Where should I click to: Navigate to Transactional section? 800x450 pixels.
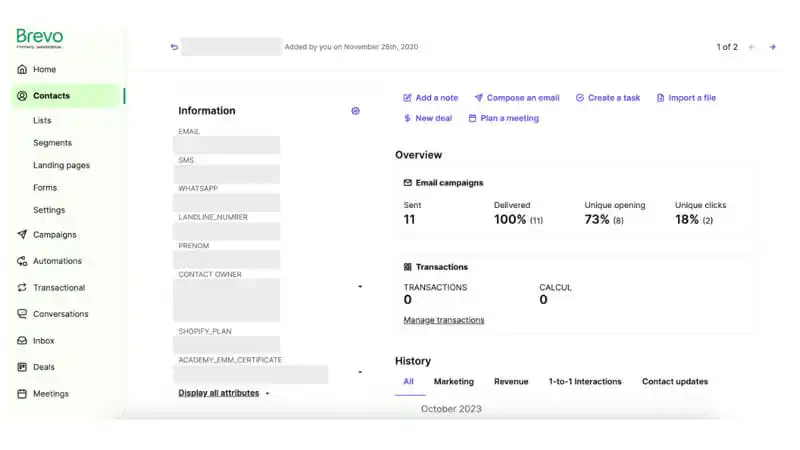point(58,288)
